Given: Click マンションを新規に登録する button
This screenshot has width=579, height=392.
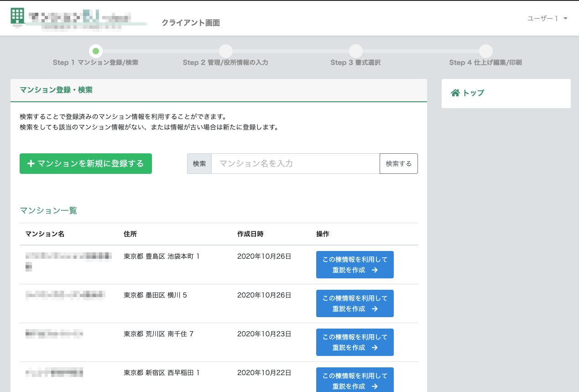Looking at the screenshot, I should point(85,163).
